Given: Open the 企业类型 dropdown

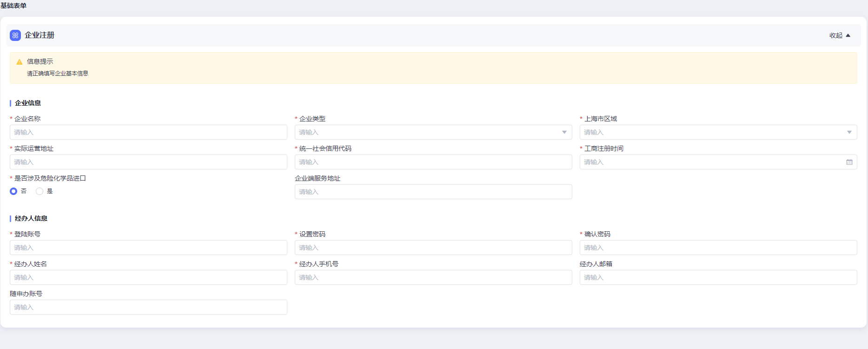Looking at the screenshot, I should (x=433, y=132).
